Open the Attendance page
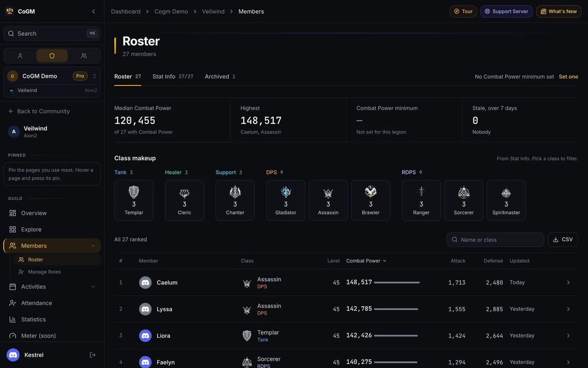 52,303
